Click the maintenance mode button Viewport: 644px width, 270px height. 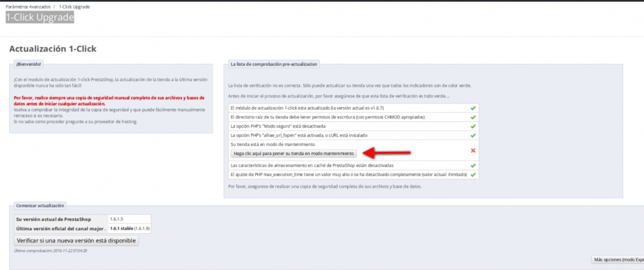click(x=293, y=153)
